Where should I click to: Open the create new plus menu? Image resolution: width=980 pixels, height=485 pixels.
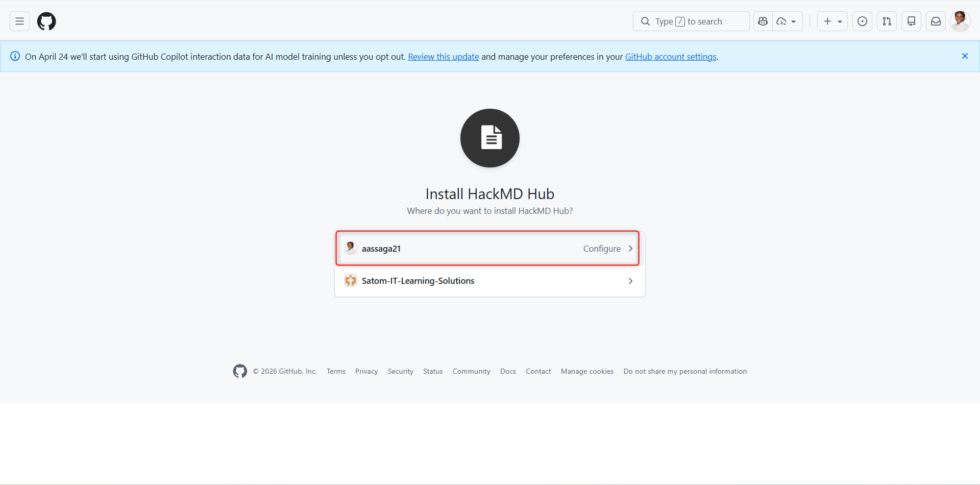pyautogui.click(x=832, y=21)
